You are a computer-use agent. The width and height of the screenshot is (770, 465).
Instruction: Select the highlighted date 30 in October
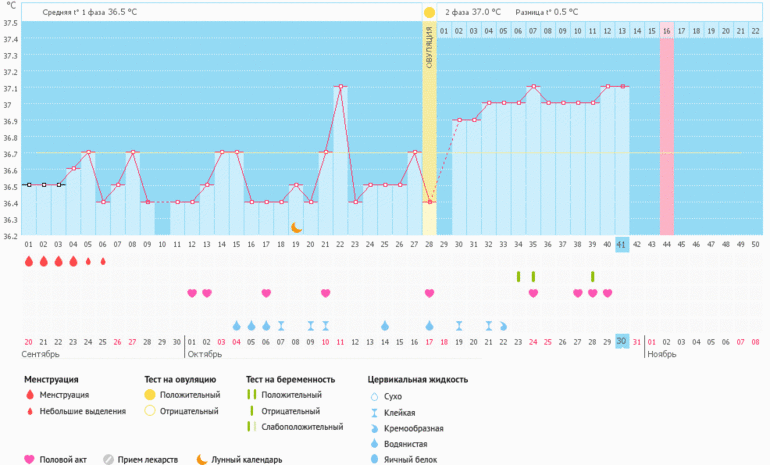(x=621, y=340)
